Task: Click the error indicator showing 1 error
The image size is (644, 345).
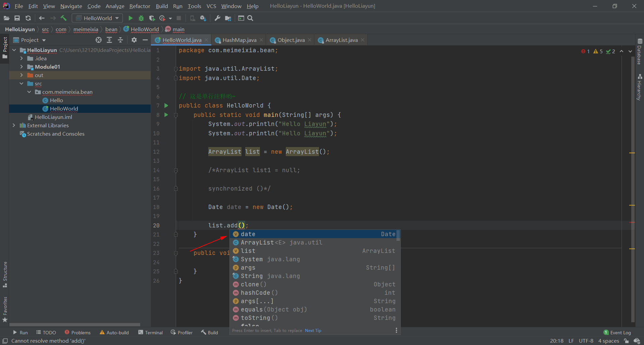Action: pyautogui.click(x=585, y=51)
